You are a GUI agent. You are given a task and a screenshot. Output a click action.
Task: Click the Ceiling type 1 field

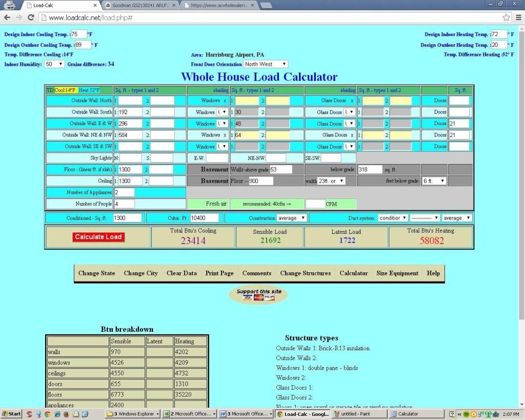pyautogui.click(x=131, y=181)
